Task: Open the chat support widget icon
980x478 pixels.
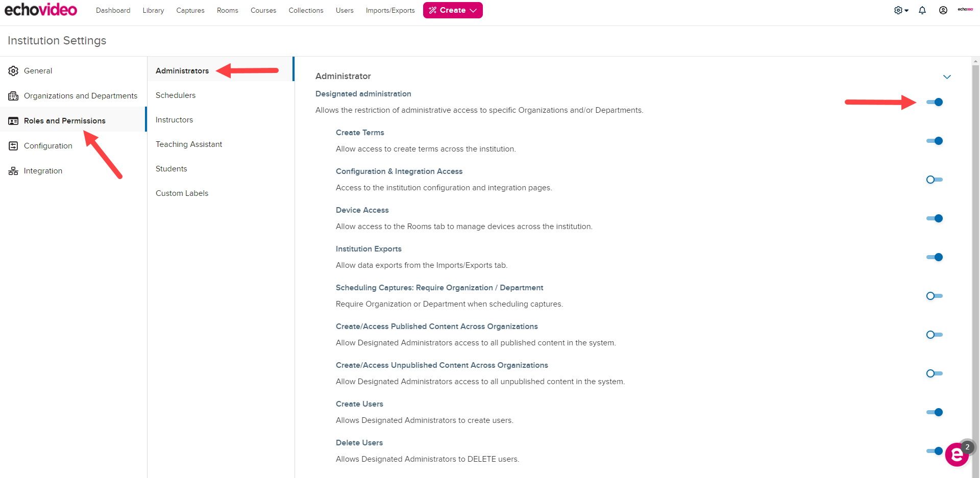Action: point(956,455)
